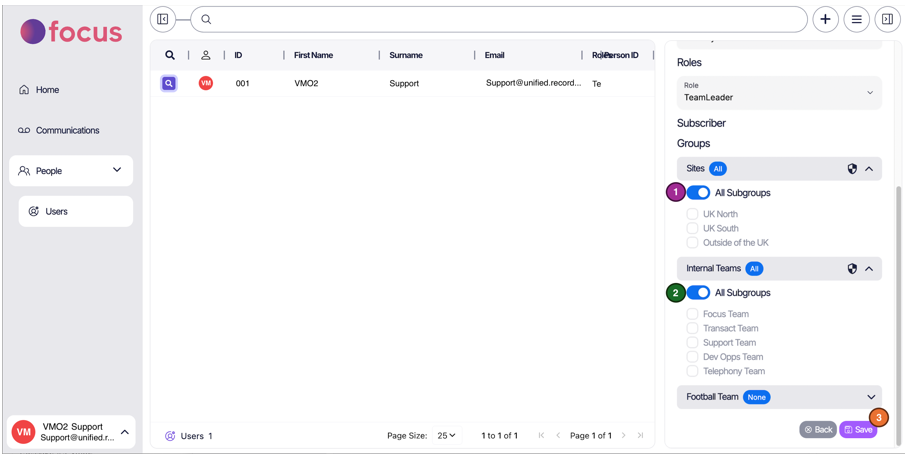The height and width of the screenshot is (459, 907).
Task: Open the hamburger menu icon
Action: tap(856, 19)
